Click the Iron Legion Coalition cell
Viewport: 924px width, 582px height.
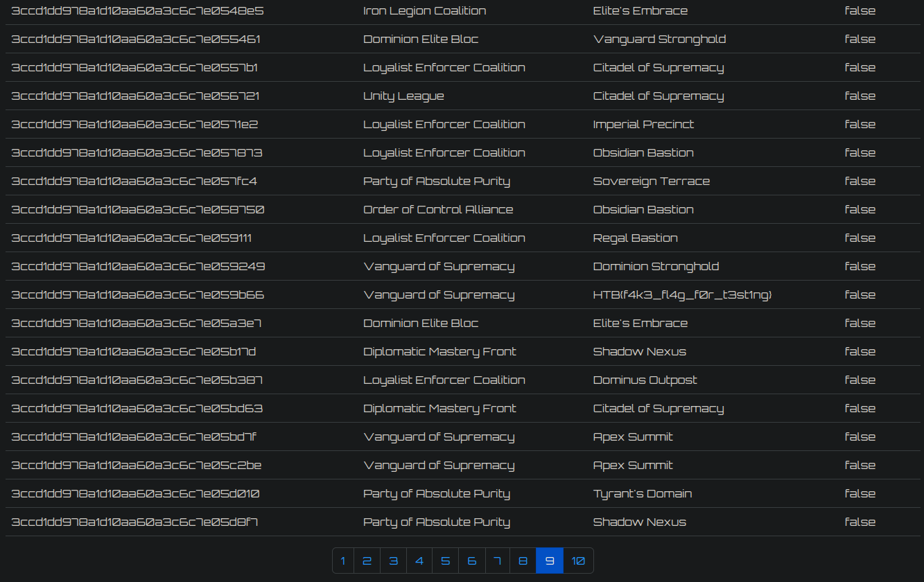(x=425, y=11)
